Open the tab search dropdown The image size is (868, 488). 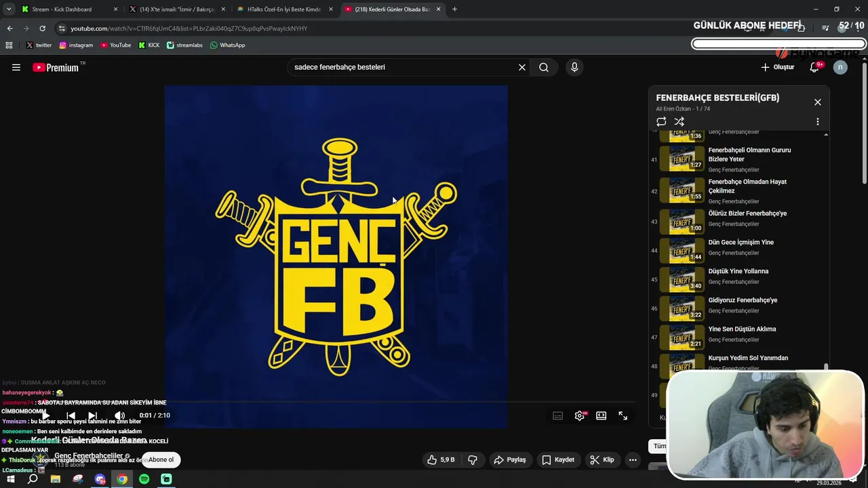[8, 9]
